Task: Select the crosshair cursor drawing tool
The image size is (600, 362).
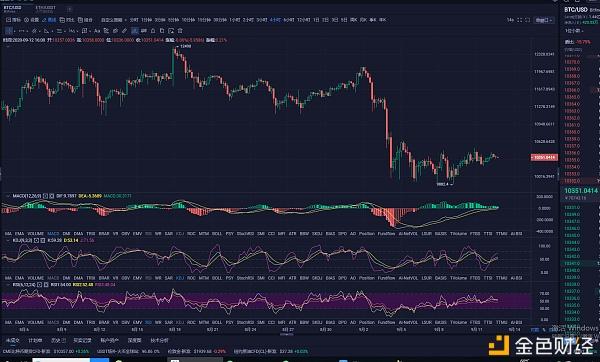Action: [9, 31]
